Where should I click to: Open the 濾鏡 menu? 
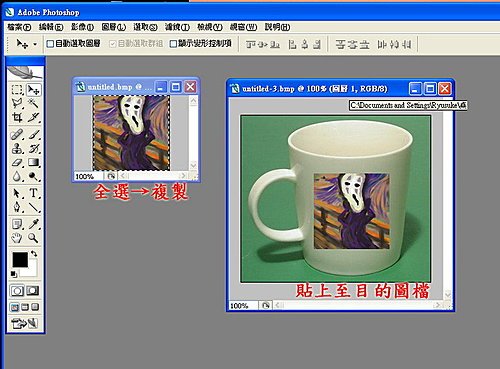click(x=177, y=27)
